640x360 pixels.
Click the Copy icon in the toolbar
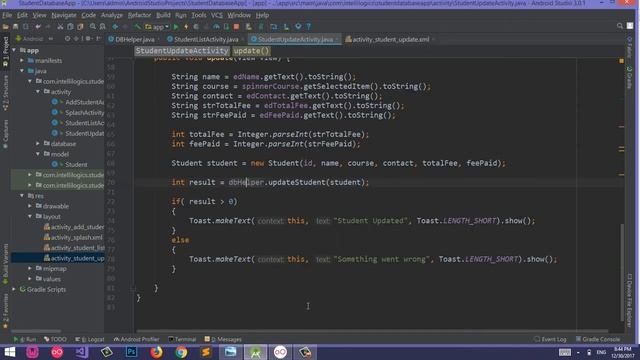[x=70, y=27]
